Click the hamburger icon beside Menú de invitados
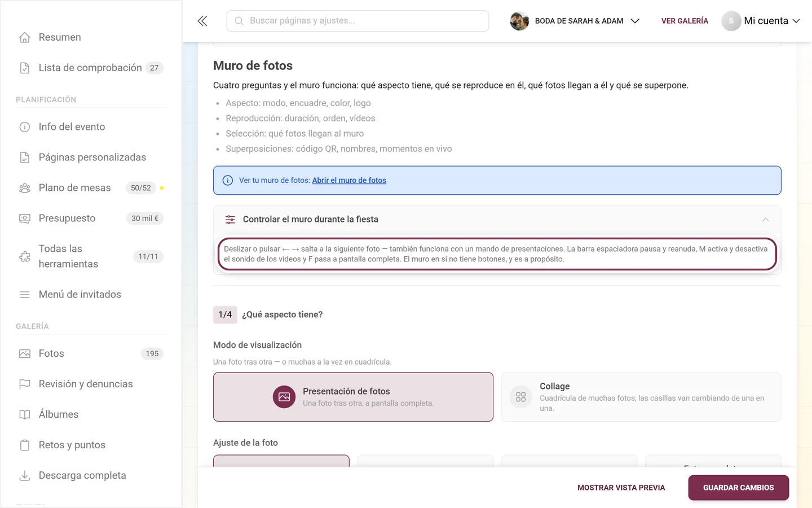 (25, 295)
